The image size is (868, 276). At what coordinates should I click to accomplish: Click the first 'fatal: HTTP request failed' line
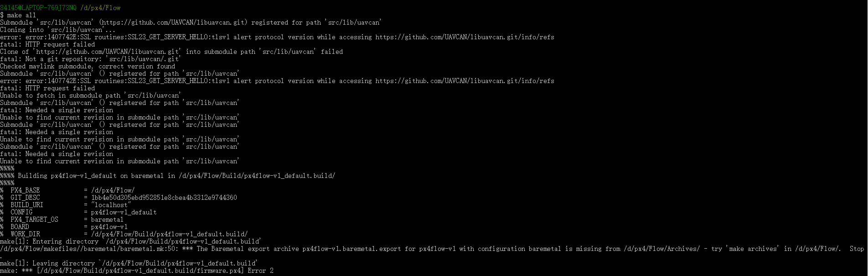pyautogui.click(x=47, y=44)
